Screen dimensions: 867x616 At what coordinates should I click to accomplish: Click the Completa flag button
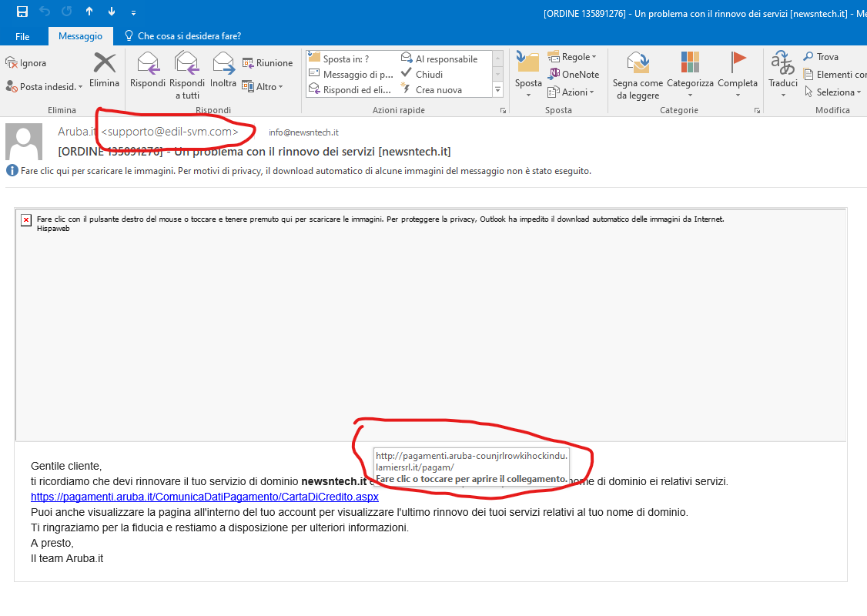pos(738,75)
